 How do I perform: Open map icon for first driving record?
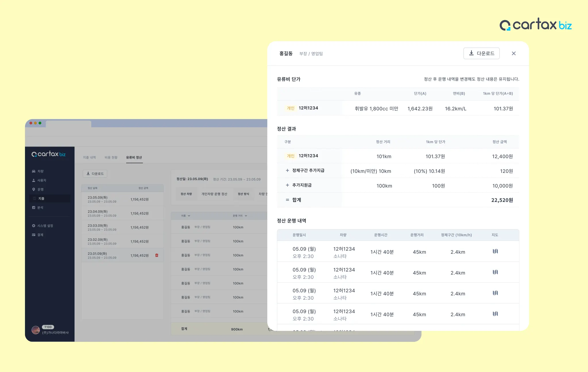[495, 252]
